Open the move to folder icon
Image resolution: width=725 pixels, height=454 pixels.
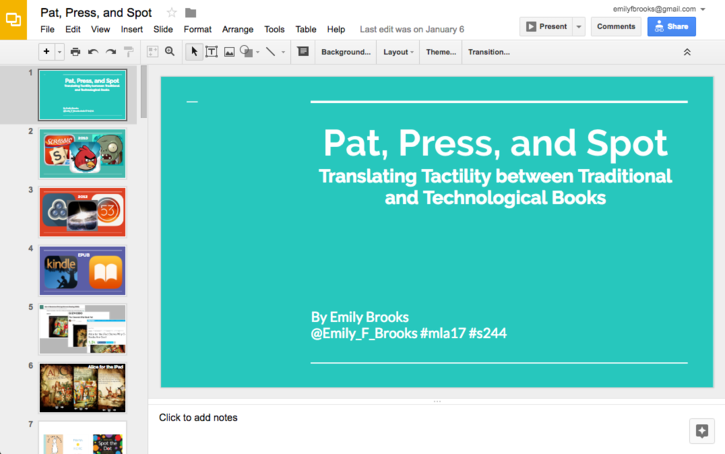190,13
